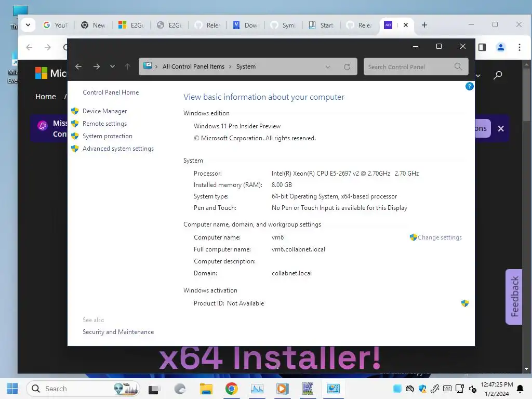The width and height of the screenshot is (532, 399).
Task: Click shield icon beside Device Manager
Action: coord(75,111)
